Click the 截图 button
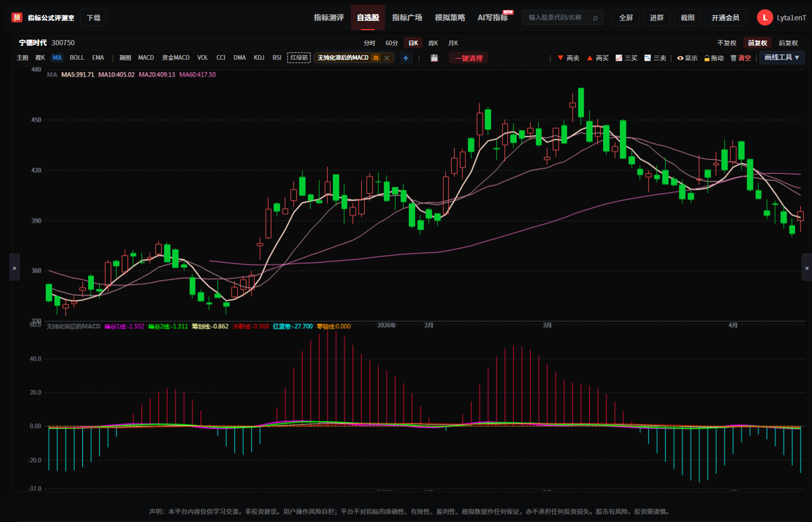The image size is (812, 522). [x=687, y=18]
